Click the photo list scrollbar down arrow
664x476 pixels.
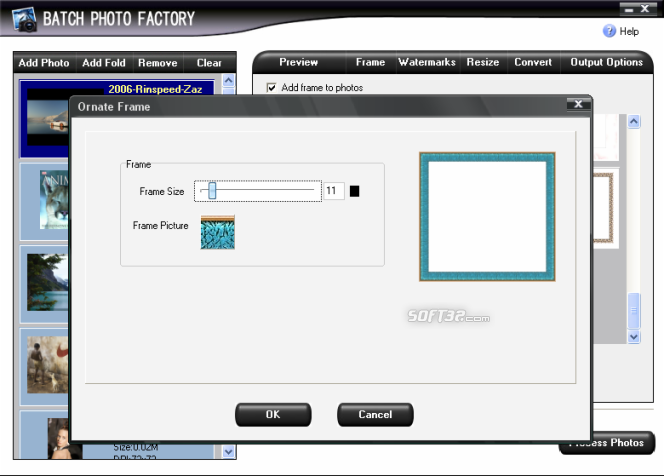click(229, 452)
